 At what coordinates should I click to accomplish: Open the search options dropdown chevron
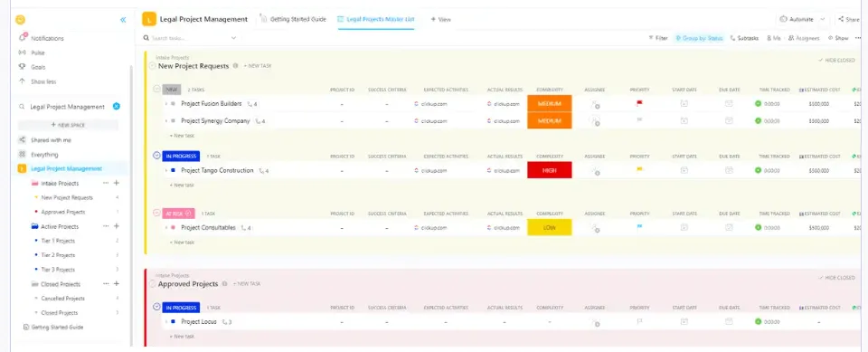point(233,38)
